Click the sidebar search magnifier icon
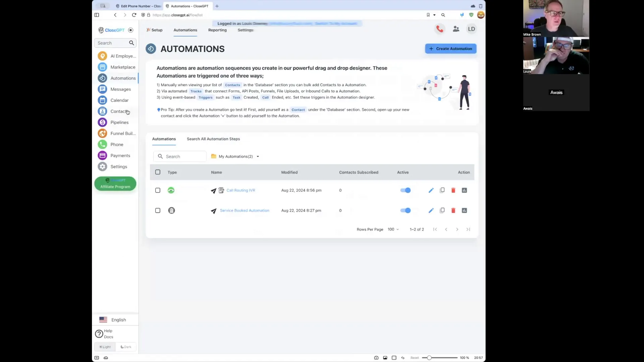644x362 pixels. point(131,43)
